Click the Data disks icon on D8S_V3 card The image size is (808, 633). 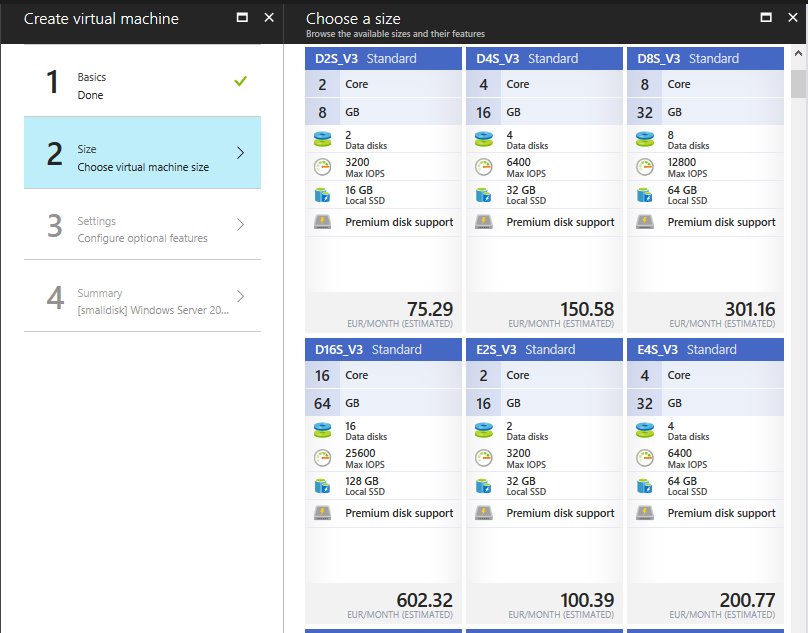(645, 139)
